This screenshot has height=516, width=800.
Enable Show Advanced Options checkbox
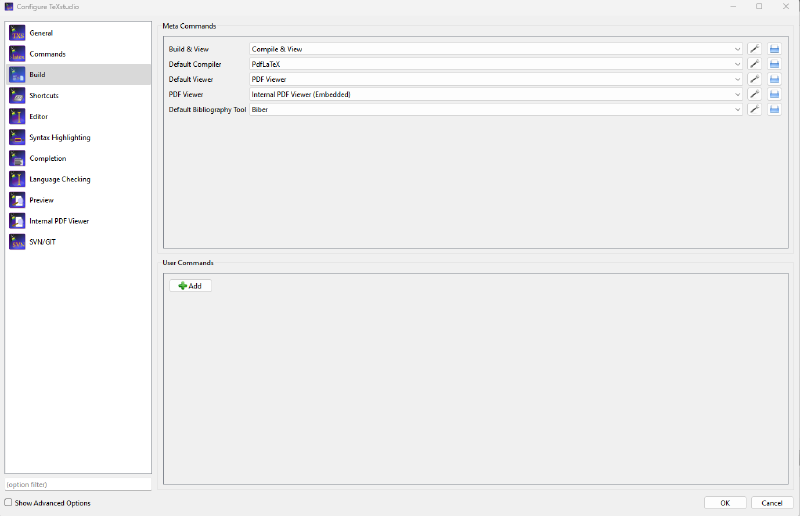(8, 503)
